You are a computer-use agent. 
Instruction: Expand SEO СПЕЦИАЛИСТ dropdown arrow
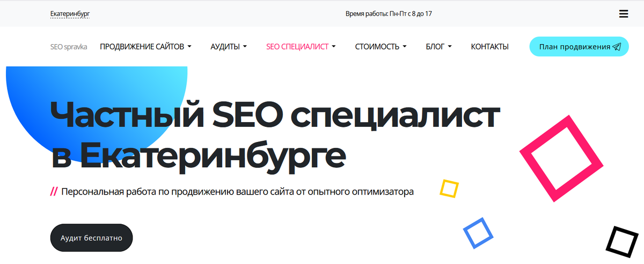click(333, 47)
